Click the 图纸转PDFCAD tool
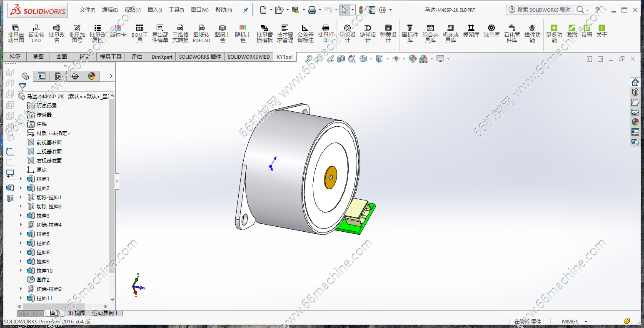Image resolution: width=644 pixels, height=328 pixels. pyautogui.click(x=202, y=33)
